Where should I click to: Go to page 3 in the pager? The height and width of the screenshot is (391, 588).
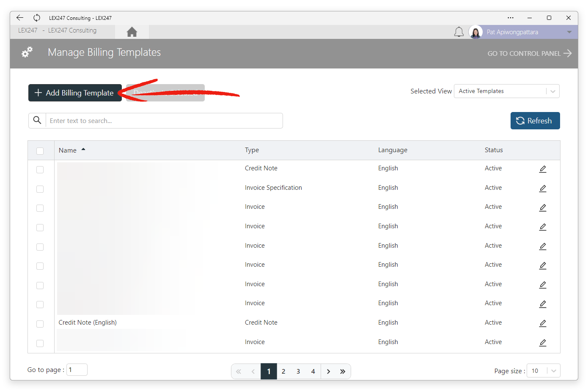[x=298, y=372]
